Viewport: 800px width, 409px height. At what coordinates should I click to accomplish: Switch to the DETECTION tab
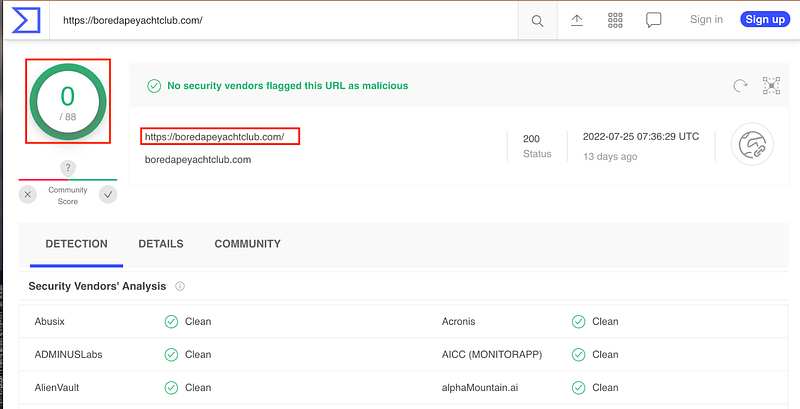pos(77,244)
